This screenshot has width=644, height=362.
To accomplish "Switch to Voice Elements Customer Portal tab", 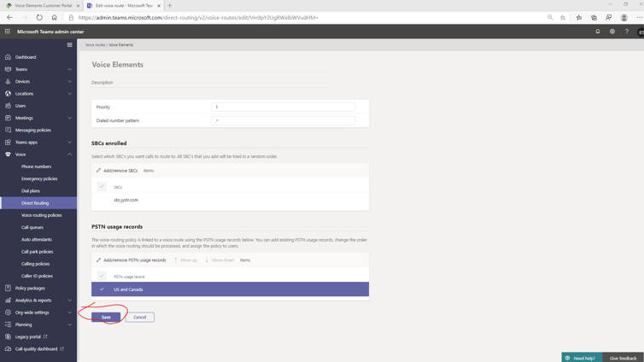I will click(42, 6).
